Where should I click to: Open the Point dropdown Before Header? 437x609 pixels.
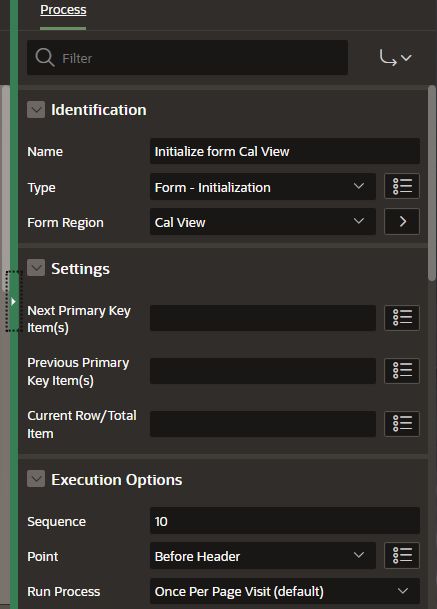tap(263, 556)
